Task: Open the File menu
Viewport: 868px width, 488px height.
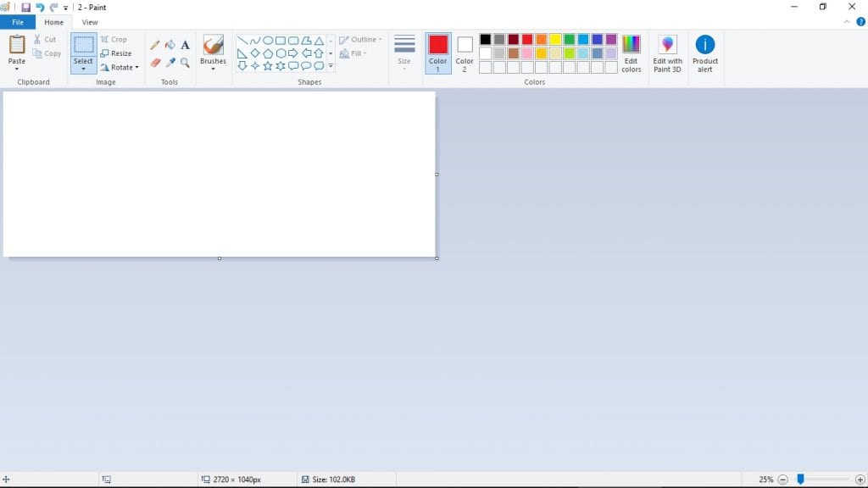Action: 18,22
